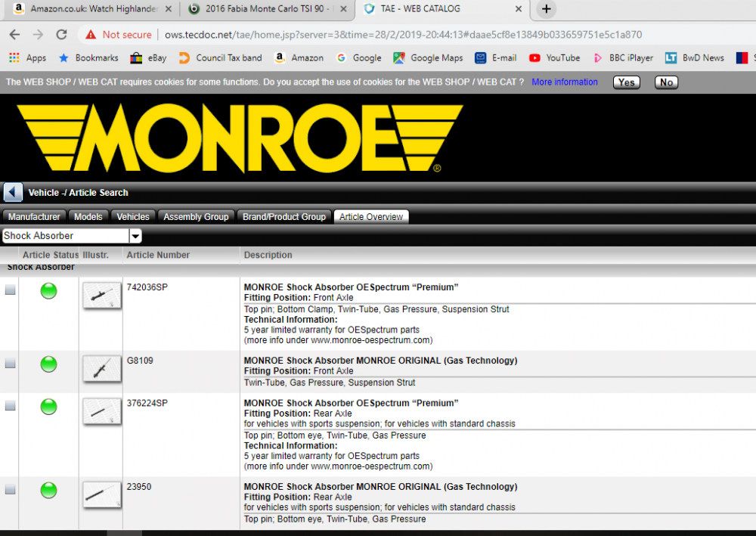Select the Brand/Product Group tab
Screen dimensions: 756x536
pos(284,217)
